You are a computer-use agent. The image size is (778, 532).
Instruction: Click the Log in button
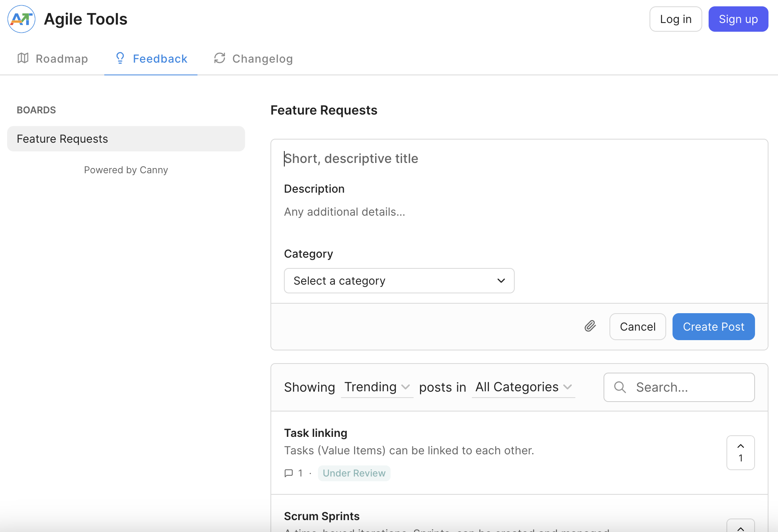click(676, 19)
